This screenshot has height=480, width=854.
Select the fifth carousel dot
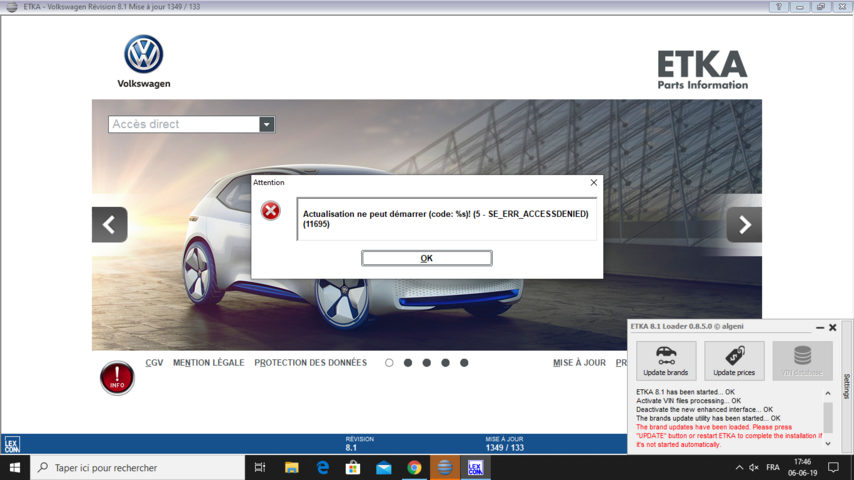464,363
